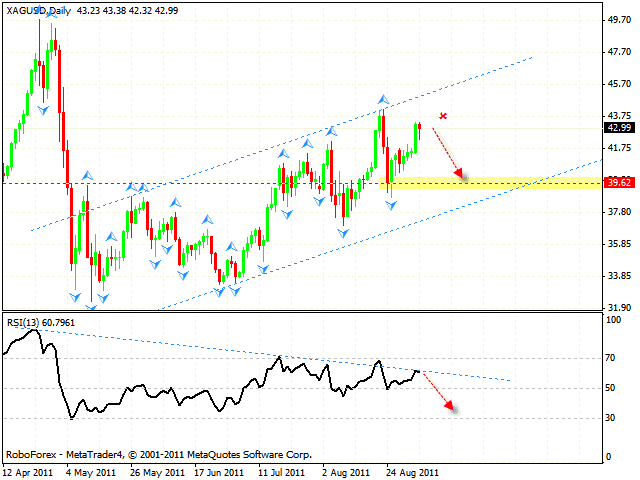Click the last green candle near 43
The width and height of the screenshot is (640, 480).
(x=415, y=139)
